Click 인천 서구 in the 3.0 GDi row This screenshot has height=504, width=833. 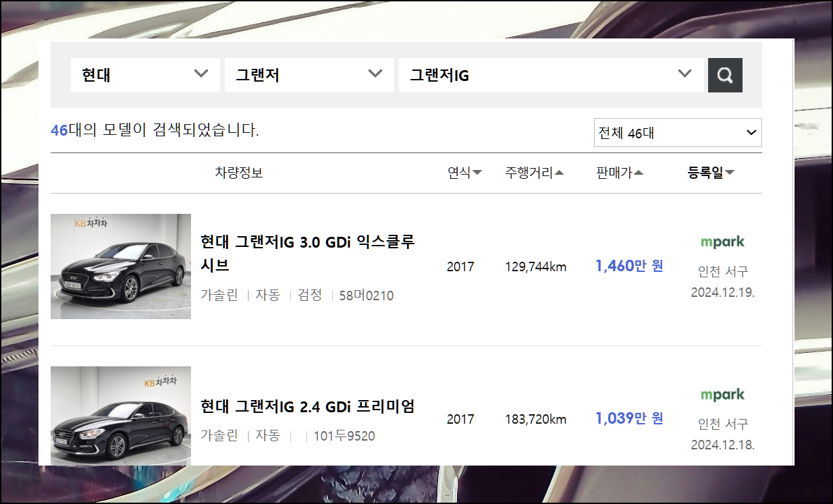(723, 272)
